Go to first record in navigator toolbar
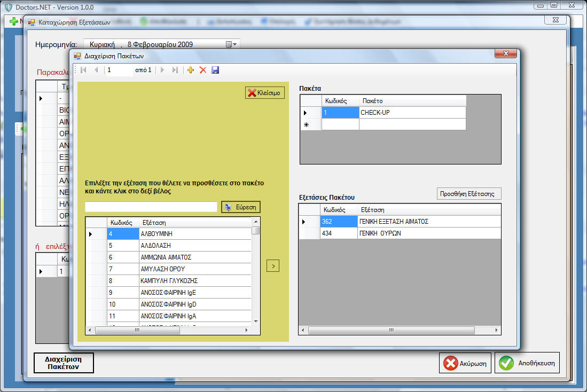This screenshot has width=587, height=392. 83,70
